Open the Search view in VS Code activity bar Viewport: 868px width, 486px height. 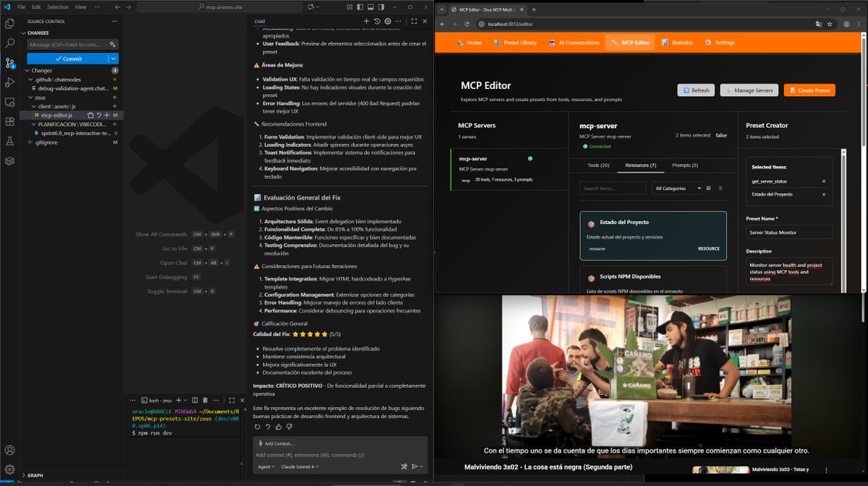(x=10, y=43)
